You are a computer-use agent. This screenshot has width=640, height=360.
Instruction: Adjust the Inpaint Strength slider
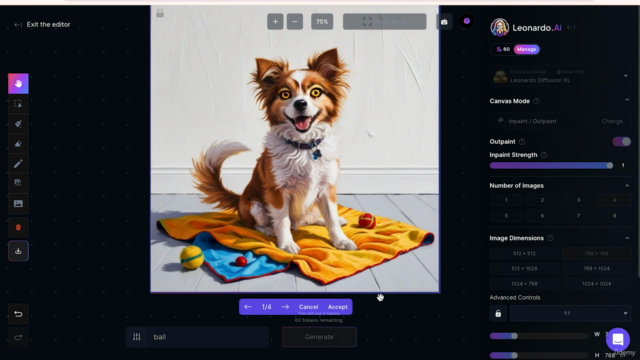pyautogui.click(x=551, y=165)
